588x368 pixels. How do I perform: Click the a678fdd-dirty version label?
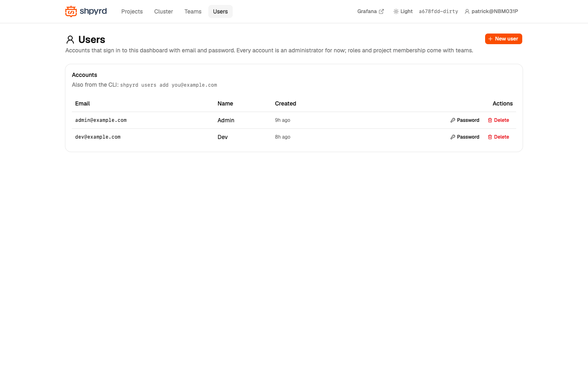[x=439, y=11]
